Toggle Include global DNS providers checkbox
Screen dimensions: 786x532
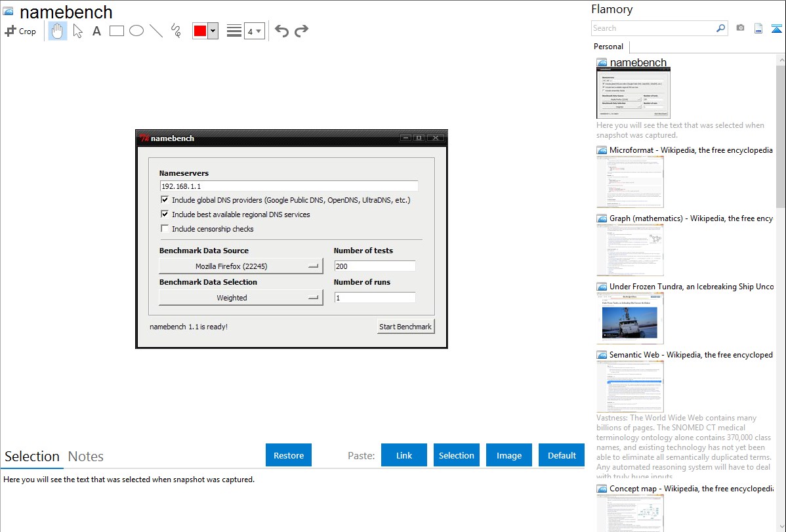165,200
